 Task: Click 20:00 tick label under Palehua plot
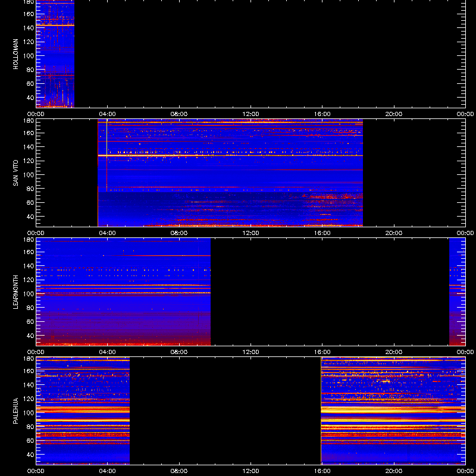(394, 471)
